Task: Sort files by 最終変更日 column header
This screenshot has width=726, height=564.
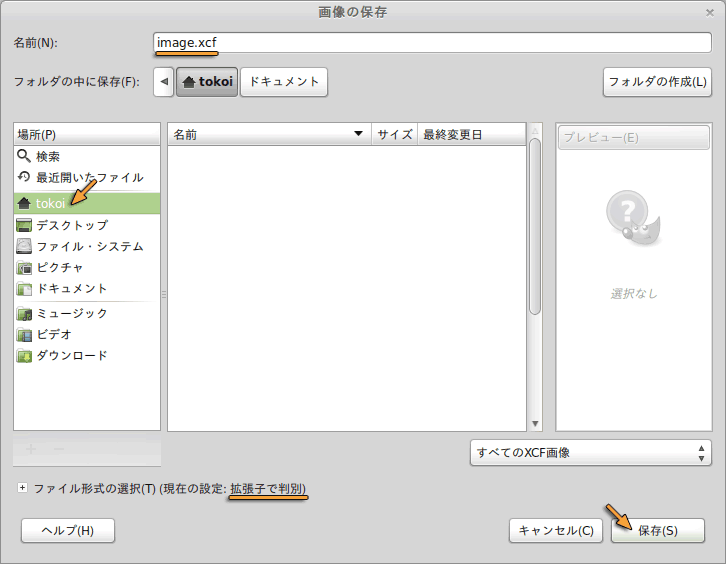Action: coord(470,134)
